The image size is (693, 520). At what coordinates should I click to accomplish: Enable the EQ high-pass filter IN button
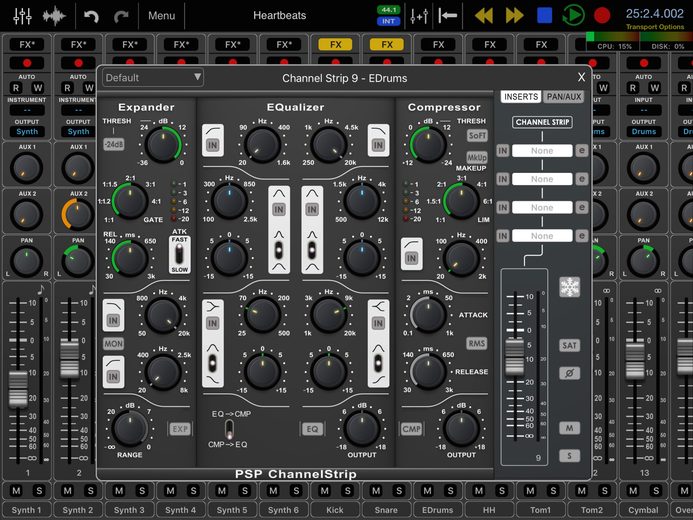click(213, 145)
